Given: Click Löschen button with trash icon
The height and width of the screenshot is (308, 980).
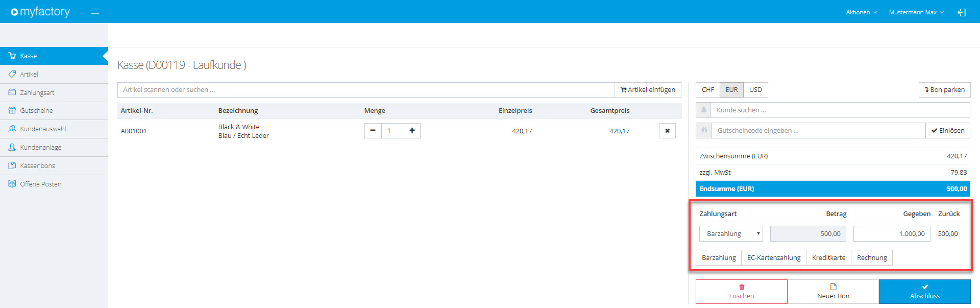Looking at the screenshot, I should (x=742, y=292).
